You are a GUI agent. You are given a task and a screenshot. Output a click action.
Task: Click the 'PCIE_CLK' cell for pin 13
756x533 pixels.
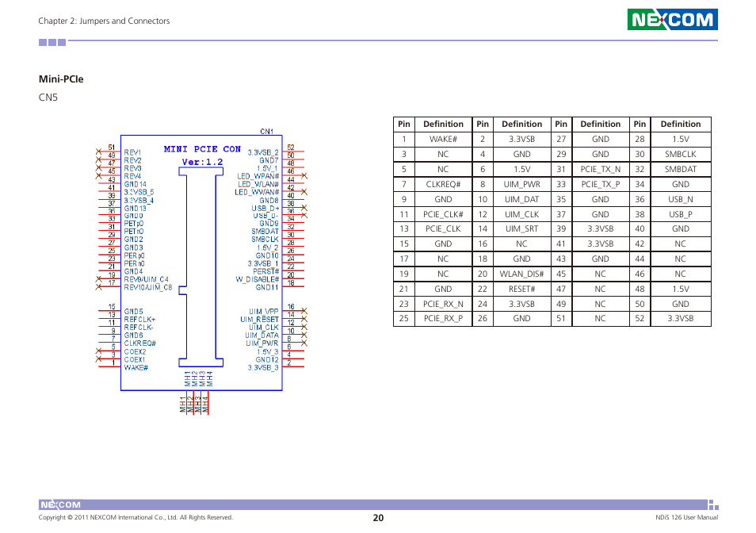(443, 228)
